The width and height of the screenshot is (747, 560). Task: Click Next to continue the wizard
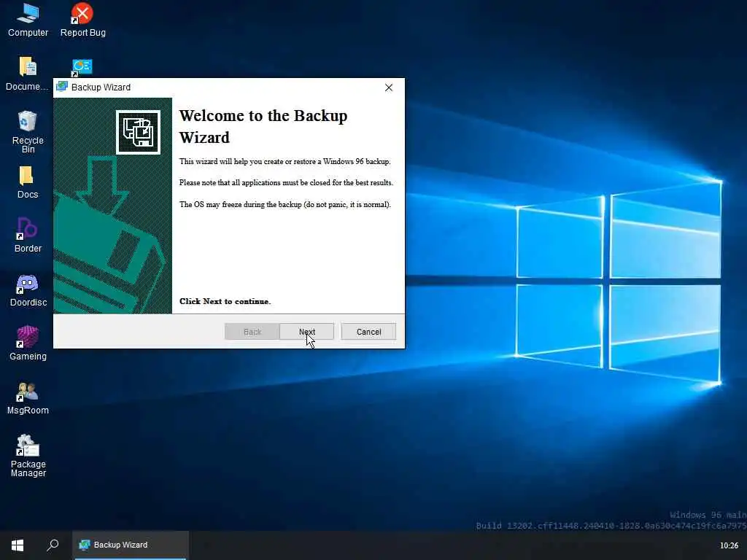tap(307, 332)
